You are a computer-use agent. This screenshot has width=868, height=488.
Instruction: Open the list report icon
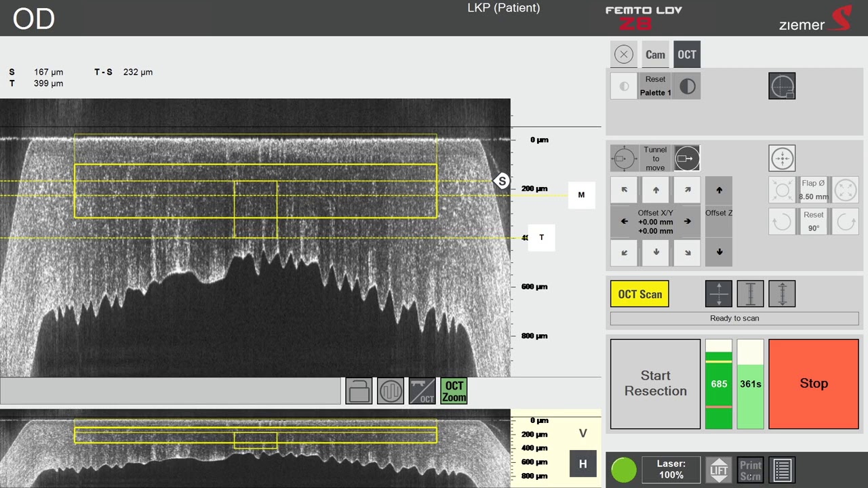(x=782, y=470)
